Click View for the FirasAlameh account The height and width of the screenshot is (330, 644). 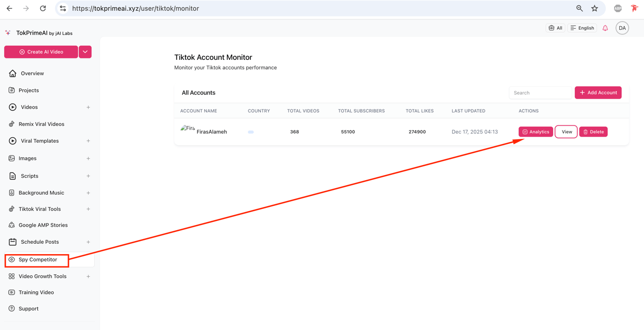point(566,132)
